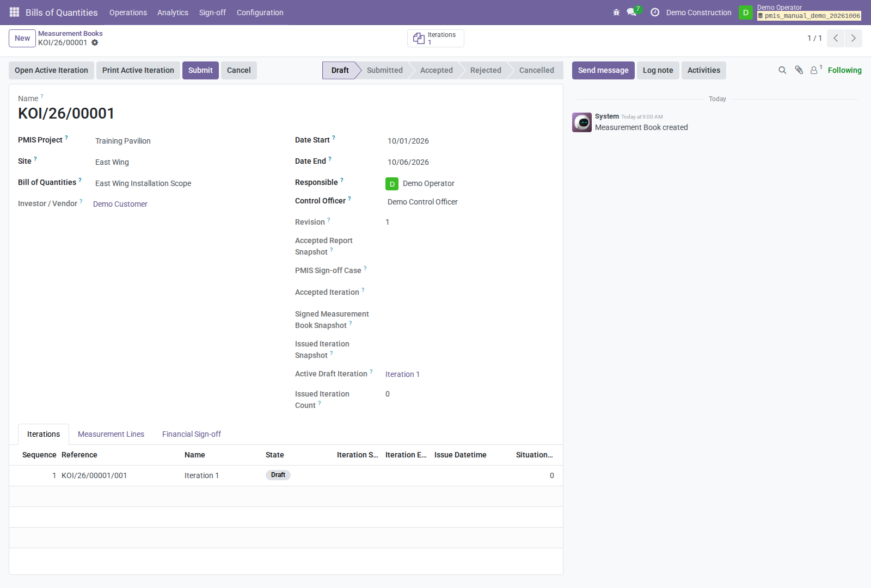Image resolution: width=871 pixels, height=588 pixels.
Task: Select the Cancelled status stage
Action: click(x=536, y=70)
